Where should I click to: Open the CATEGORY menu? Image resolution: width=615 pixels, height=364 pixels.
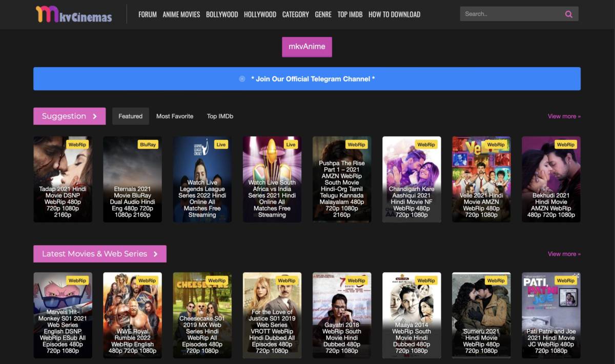296,14
